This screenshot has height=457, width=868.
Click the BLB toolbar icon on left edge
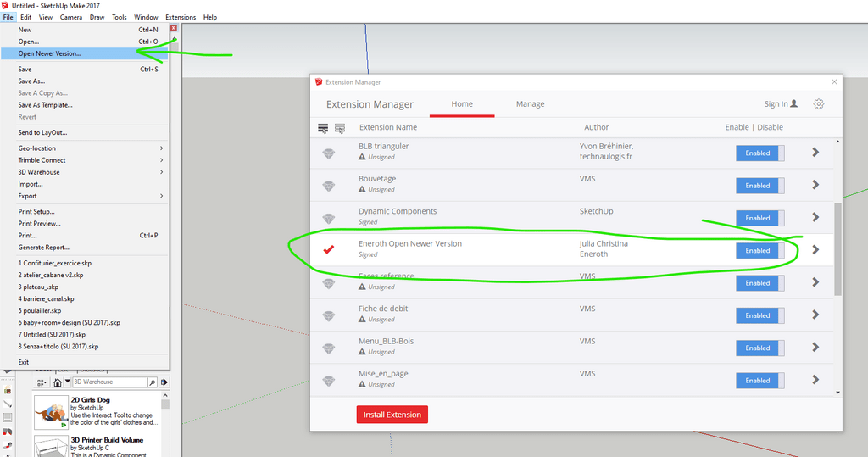8,391
